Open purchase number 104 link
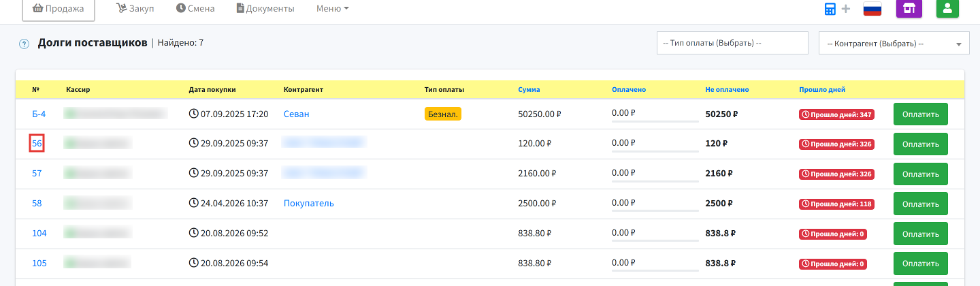Screen dimensions: 980x286 39,233
